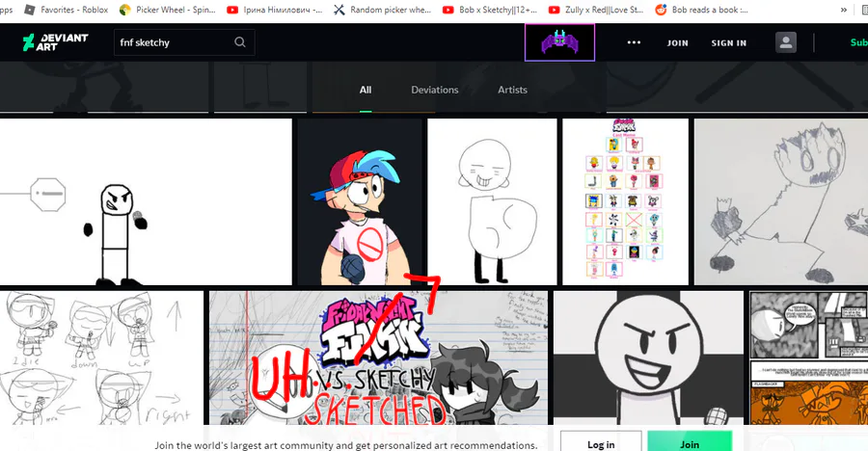868x451 pixels.
Task: Switch to the Deviations tab
Action: [x=435, y=90]
